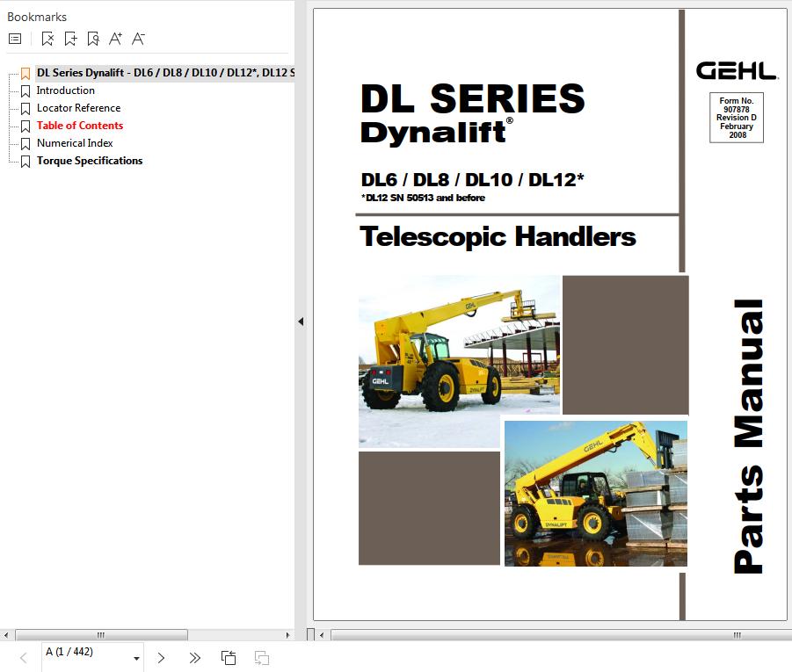Open the Table of Contents bookmark
792x672 pixels.
(80, 126)
